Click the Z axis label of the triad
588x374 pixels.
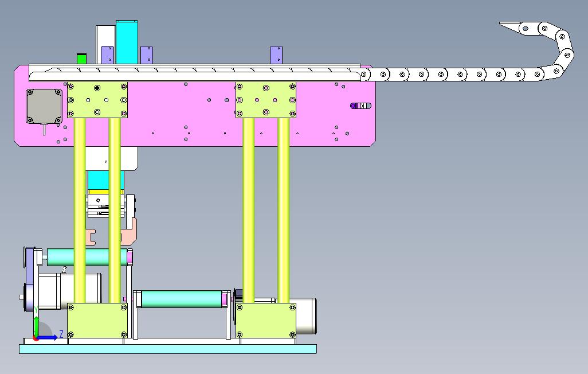61,334
